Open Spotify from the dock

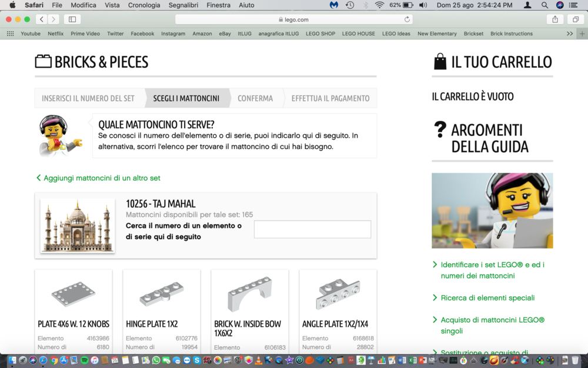tap(84, 360)
